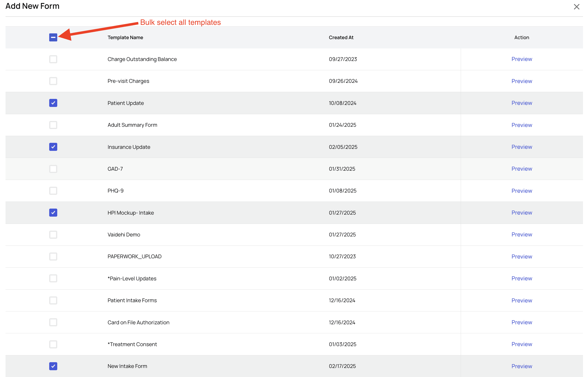Click Preview for Card on File Authorization
The height and width of the screenshot is (377, 588).
pyautogui.click(x=522, y=322)
